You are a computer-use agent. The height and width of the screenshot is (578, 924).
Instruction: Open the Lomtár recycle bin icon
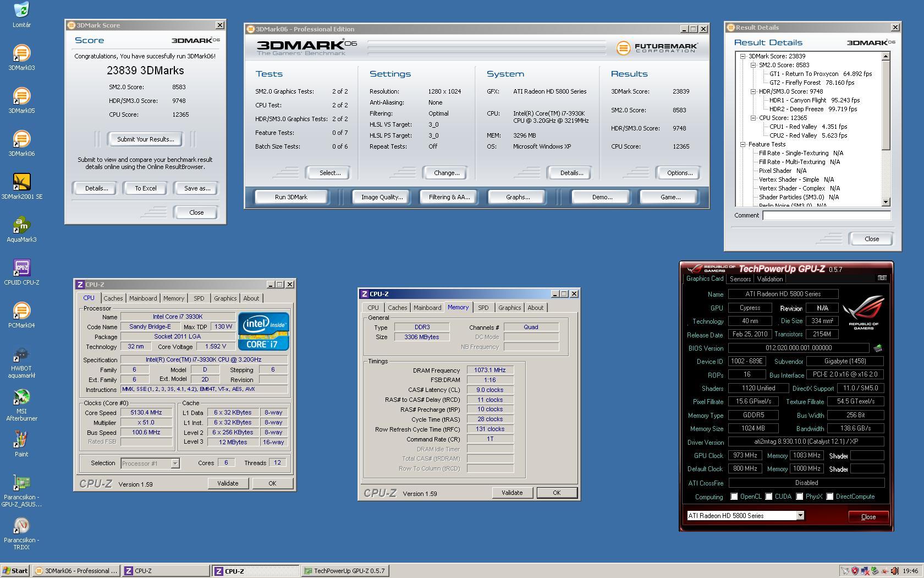(x=21, y=10)
